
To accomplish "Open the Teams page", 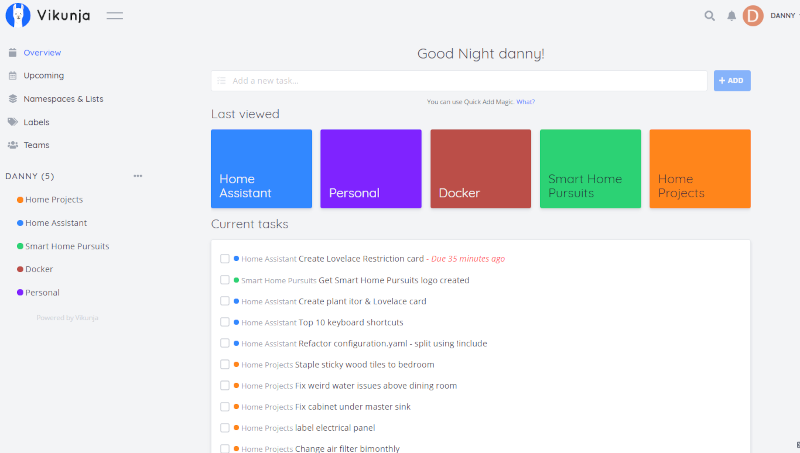I will pyautogui.click(x=36, y=145).
